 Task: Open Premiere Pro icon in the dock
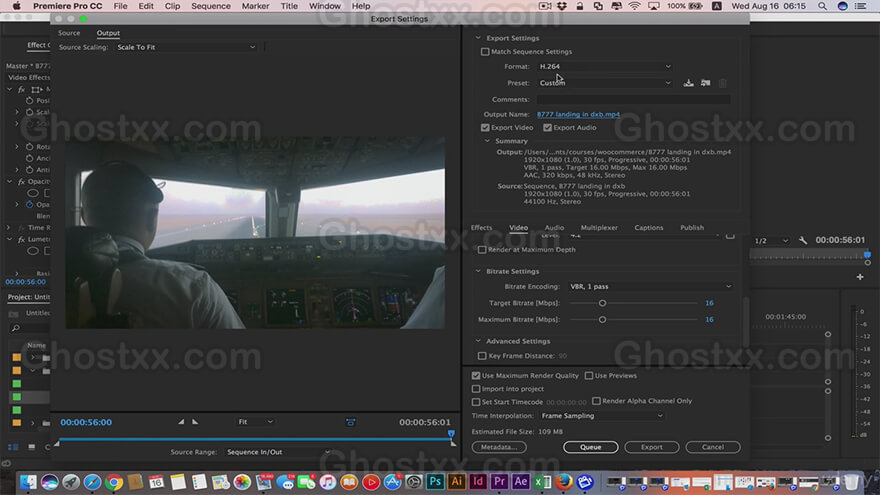[x=499, y=482]
